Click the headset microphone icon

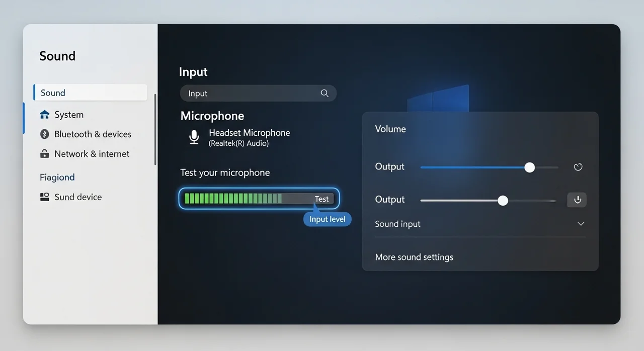194,137
